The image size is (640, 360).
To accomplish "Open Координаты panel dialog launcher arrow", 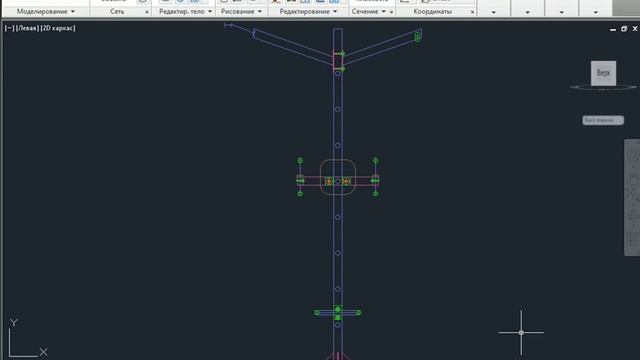I will [472, 12].
